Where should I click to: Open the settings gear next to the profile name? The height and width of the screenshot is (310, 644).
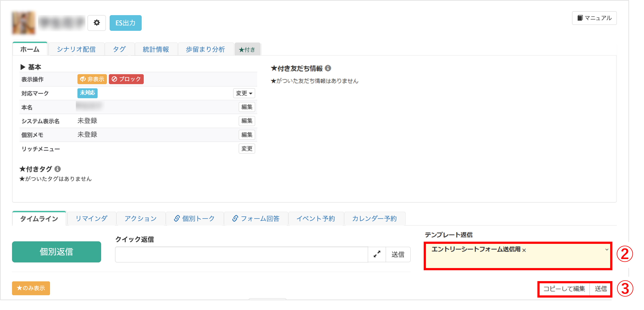click(97, 23)
